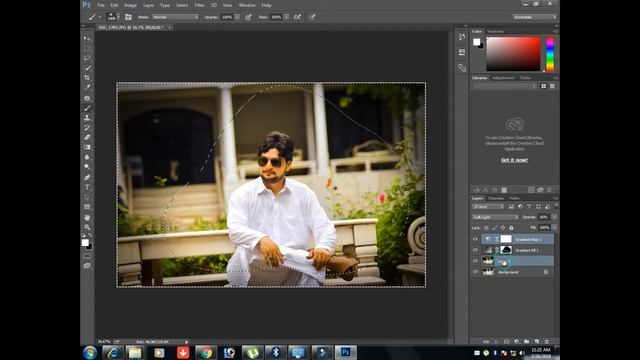This screenshot has height=360, width=640.
Task: Select the Rectangle shape tool
Action: (x=87, y=207)
